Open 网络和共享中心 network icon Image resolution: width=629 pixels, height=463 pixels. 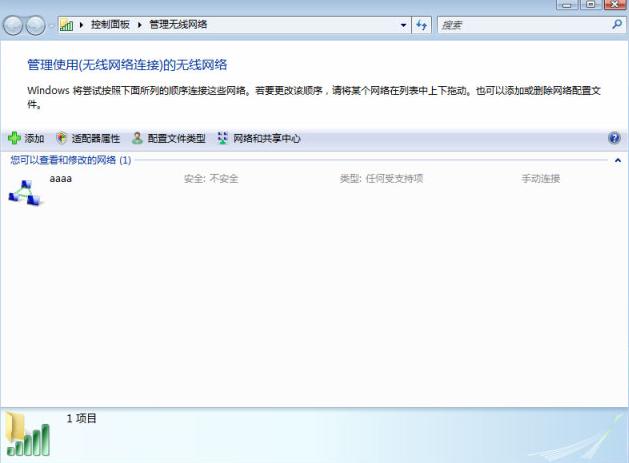pos(223,138)
